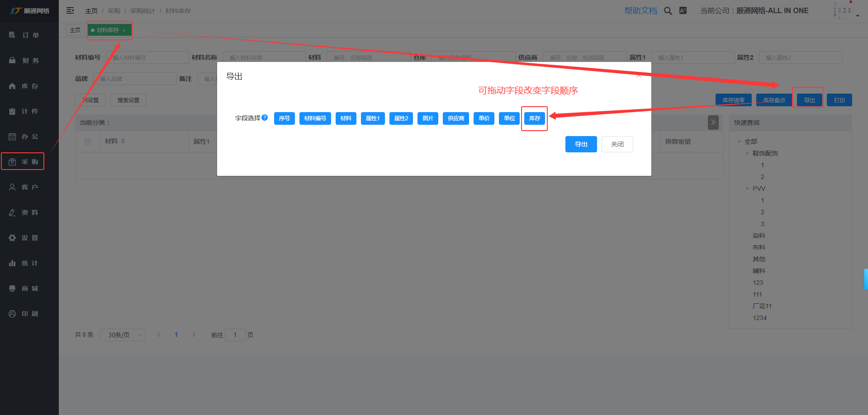Image resolution: width=868 pixels, height=415 pixels.
Task: Toggle the 图片 field tag in export
Action: pos(427,118)
